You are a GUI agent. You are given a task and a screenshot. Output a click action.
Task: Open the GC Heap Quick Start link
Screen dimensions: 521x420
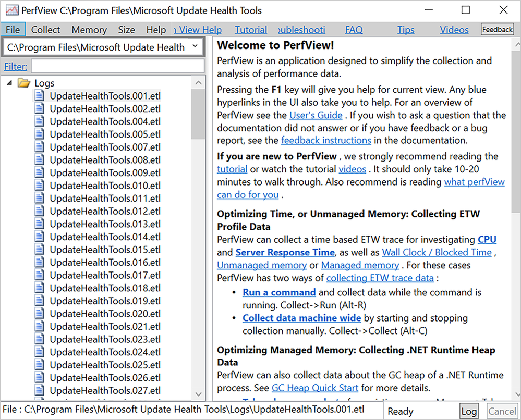[x=314, y=388]
